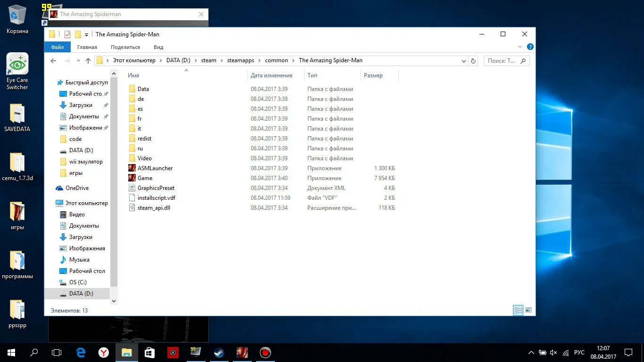The image size is (644, 362).
Task: Open the Data folder
Action: click(x=143, y=89)
